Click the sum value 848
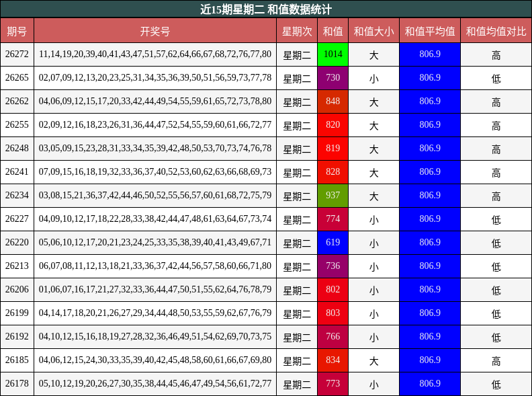The height and width of the screenshot is (396, 532). coord(333,102)
